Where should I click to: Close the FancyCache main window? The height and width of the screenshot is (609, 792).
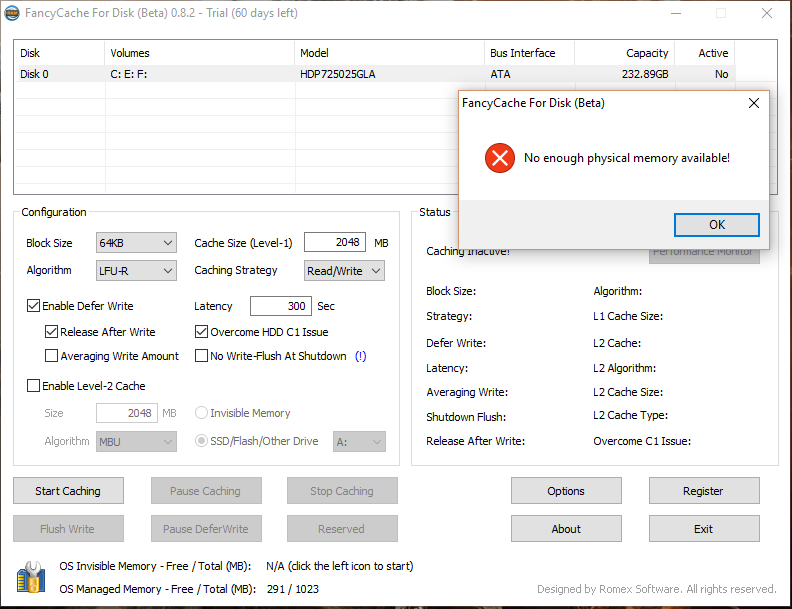pos(767,13)
